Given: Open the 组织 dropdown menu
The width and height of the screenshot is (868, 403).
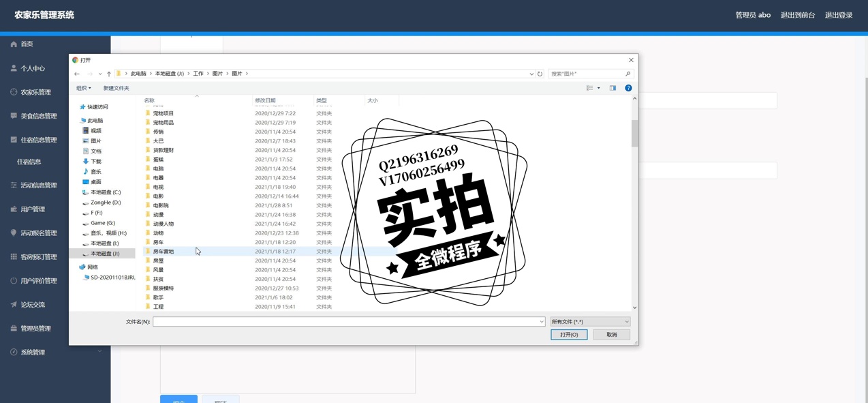Looking at the screenshot, I should (83, 88).
